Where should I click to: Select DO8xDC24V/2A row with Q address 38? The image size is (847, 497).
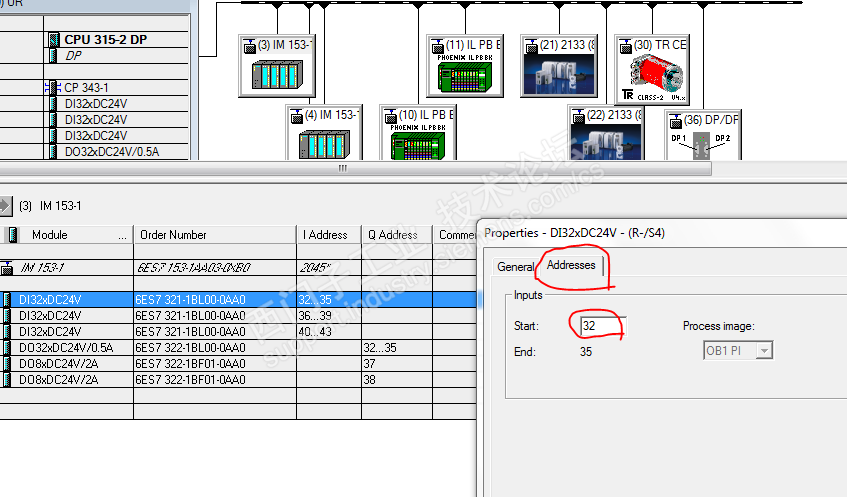pos(238,380)
